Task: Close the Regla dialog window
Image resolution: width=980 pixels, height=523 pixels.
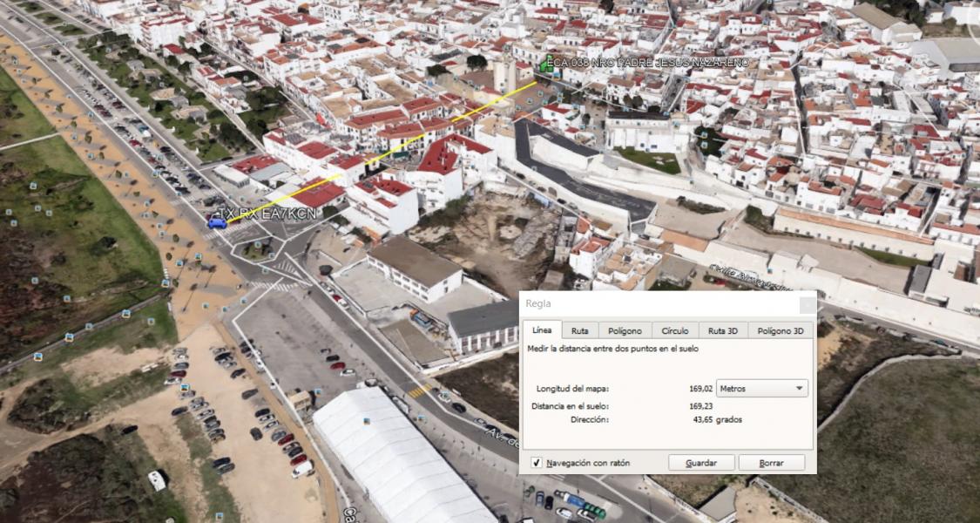Action: (808, 304)
